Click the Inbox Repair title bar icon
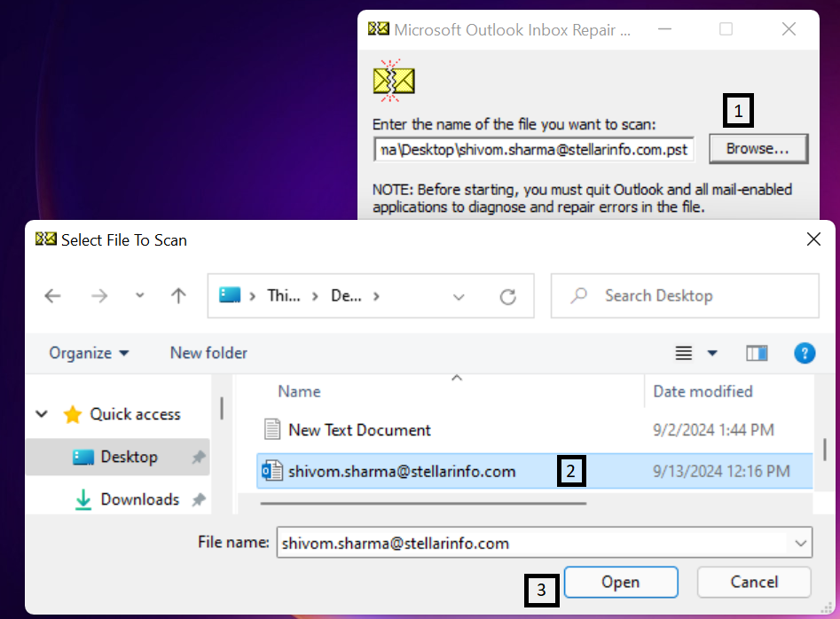 click(x=378, y=28)
